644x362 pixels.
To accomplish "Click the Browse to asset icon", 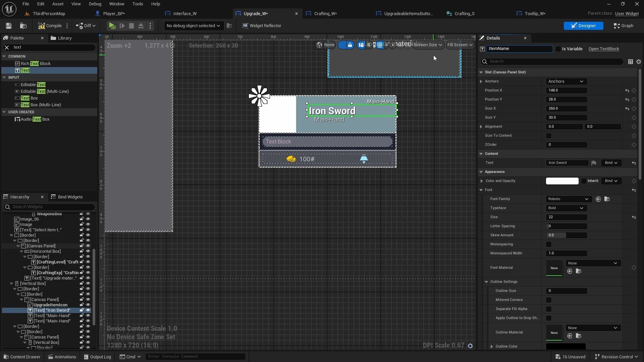I will 23,26.
